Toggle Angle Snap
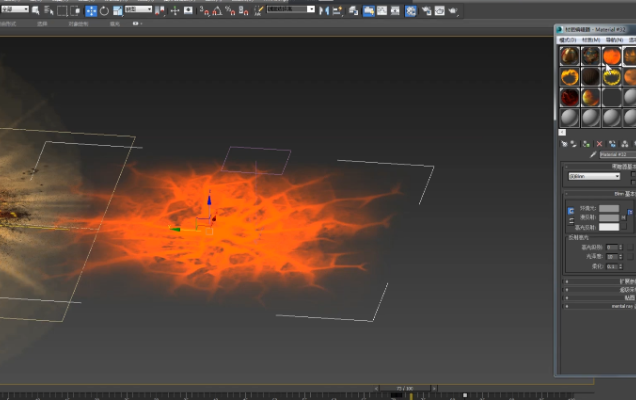Viewport: 636px width, 400px height. pos(217,11)
